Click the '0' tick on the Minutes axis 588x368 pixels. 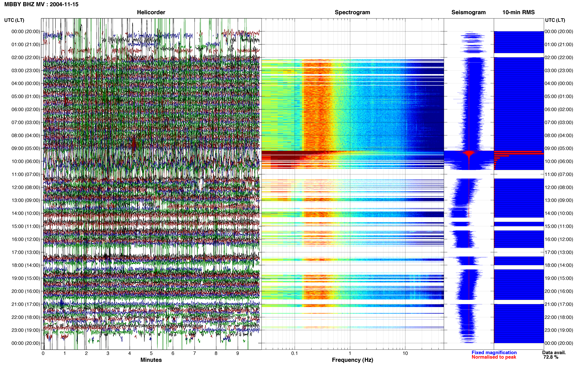pos(43,353)
